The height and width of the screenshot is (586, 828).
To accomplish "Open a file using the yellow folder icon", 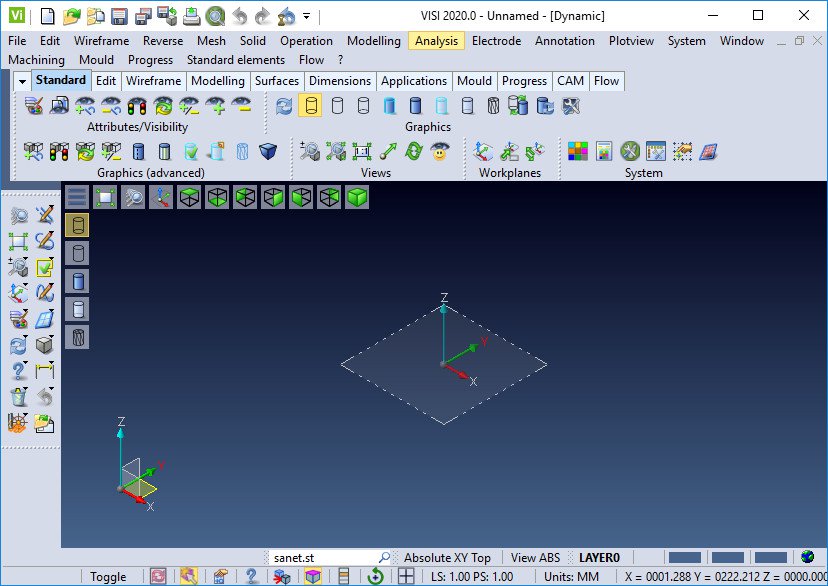I will pyautogui.click(x=71, y=16).
